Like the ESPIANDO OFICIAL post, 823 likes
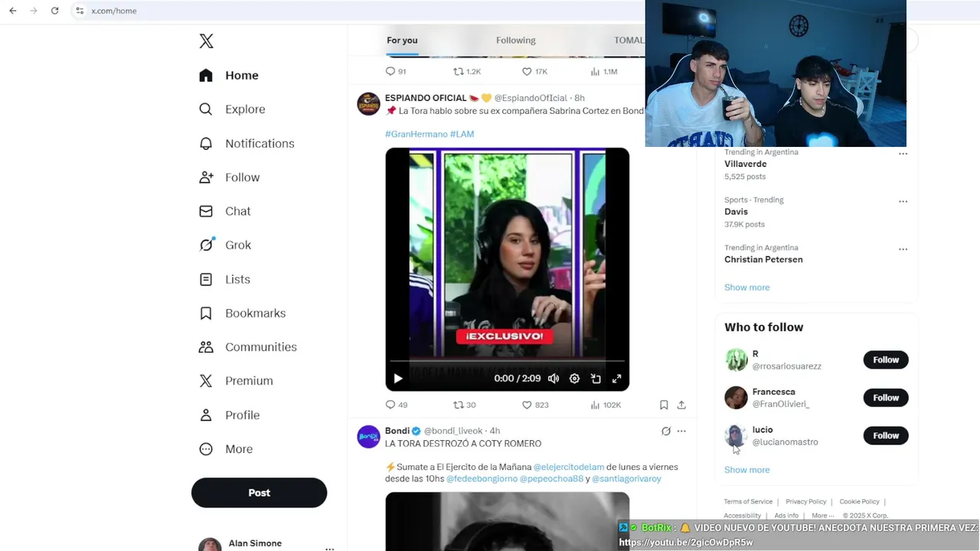The width and height of the screenshot is (980, 551). [535, 405]
